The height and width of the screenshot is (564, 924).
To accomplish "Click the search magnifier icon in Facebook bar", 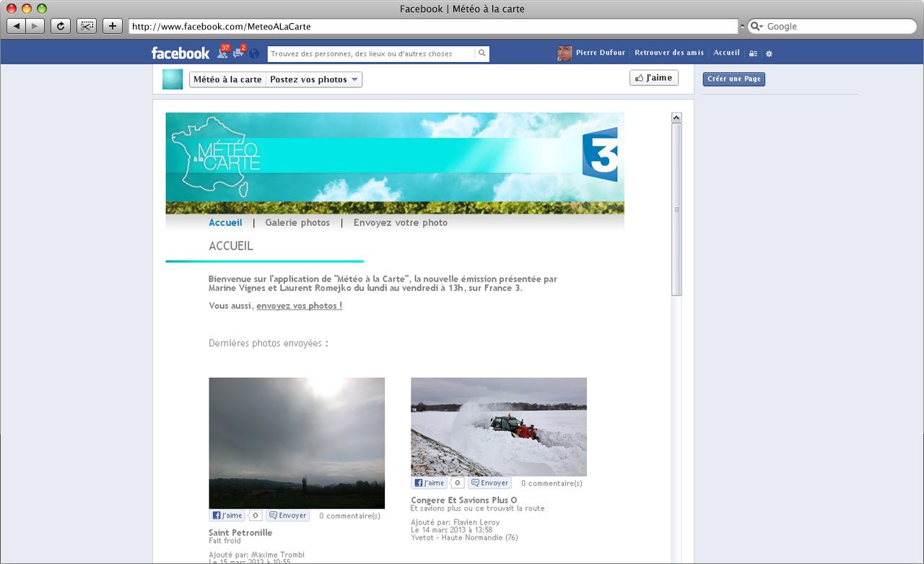I will coord(481,53).
